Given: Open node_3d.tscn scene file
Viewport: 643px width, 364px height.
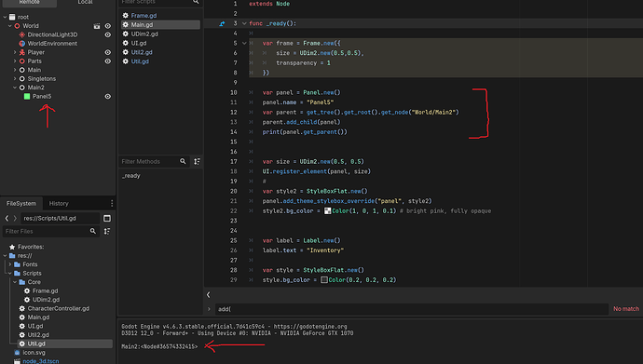Looking at the screenshot, I should pyautogui.click(x=41, y=361).
